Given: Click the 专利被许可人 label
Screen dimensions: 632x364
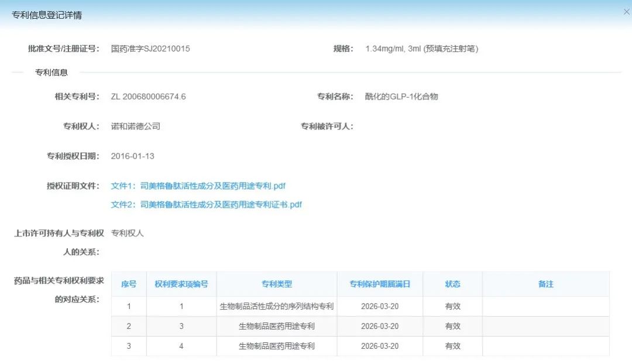Looking at the screenshot, I should pyautogui.click(x=327, y=126).
